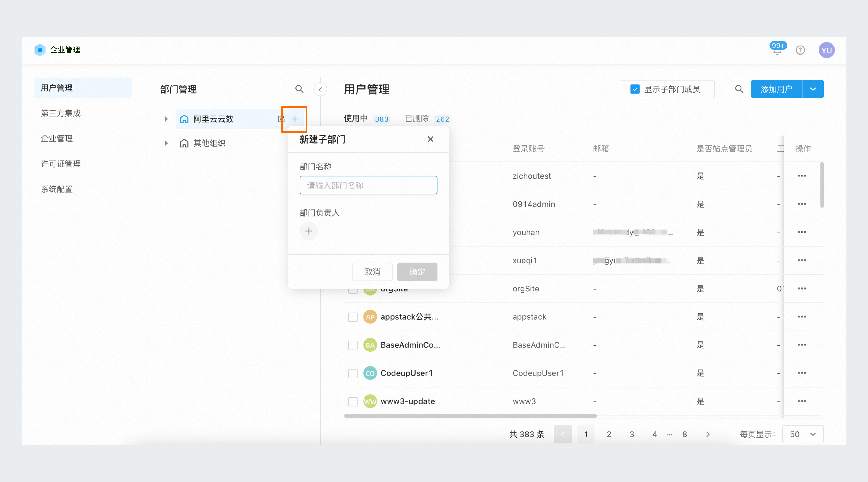The height and width of the screenshot is (482, 868).
Task: Open more actions for CodeupUser1 row
Action: [802, 373]
